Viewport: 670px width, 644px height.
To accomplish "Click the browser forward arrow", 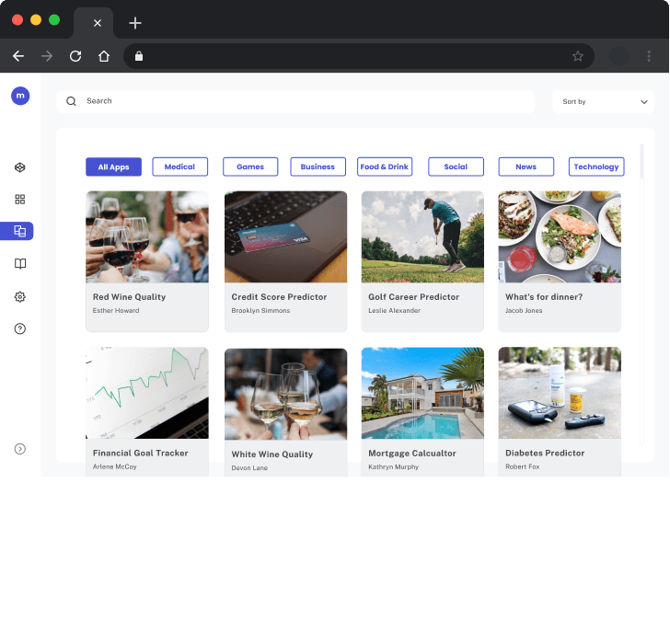I will point(47,56).
